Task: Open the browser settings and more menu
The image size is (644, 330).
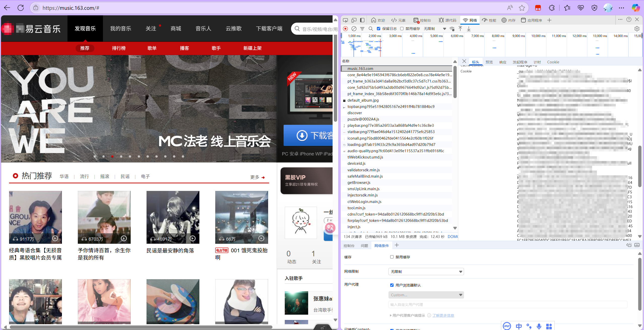Action: [x=621, y=8]
